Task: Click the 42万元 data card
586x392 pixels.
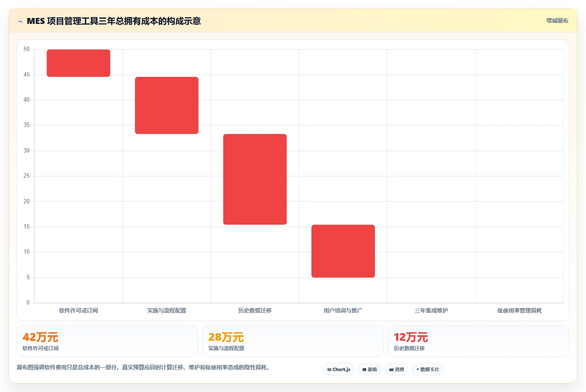Action: click(107, 341)
